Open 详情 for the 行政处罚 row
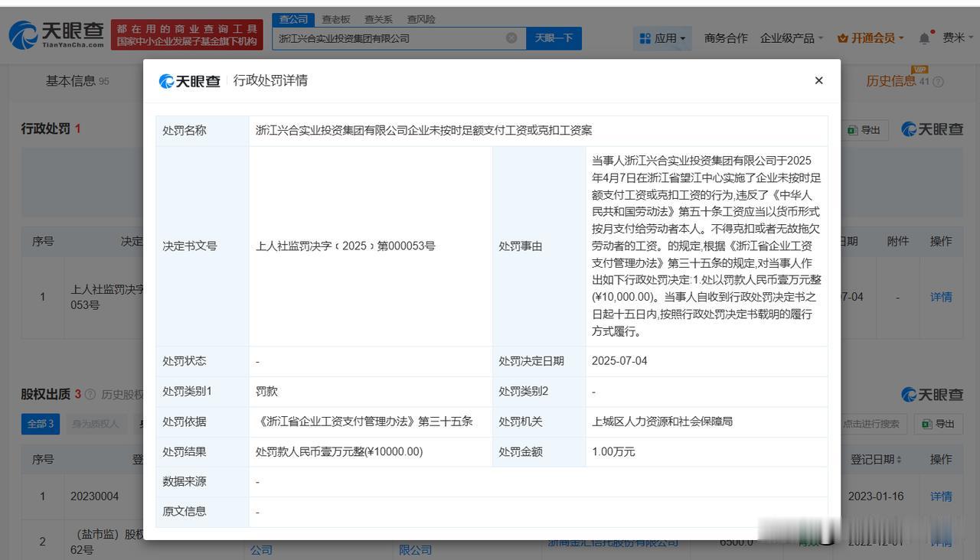The width and height of the screenshot is (980, 560). 941,297
